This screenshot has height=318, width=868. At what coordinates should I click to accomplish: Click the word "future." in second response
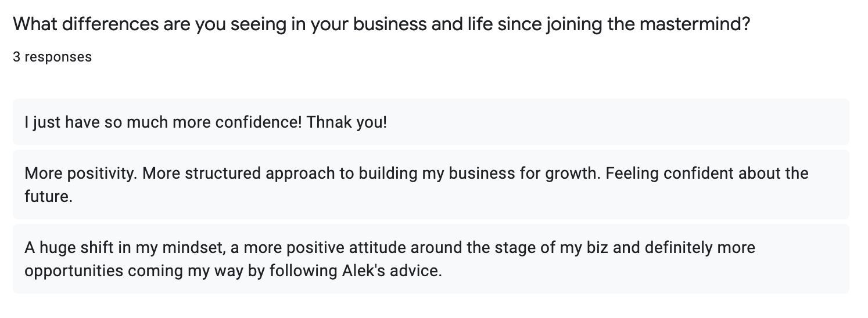click(x=48, y=197)
